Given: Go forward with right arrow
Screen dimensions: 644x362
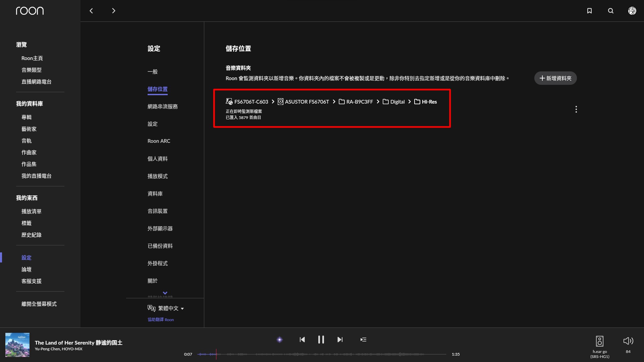Looking at the screenshot, I should 113,11.
